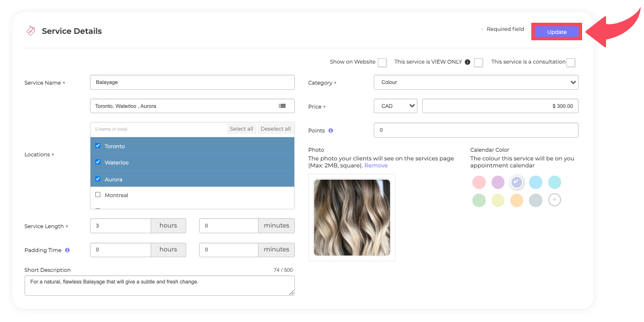Image resolution: width=644 pixels, height=322 pixels.
Task: Add a custom calendar color
Action: coord(555,199)
